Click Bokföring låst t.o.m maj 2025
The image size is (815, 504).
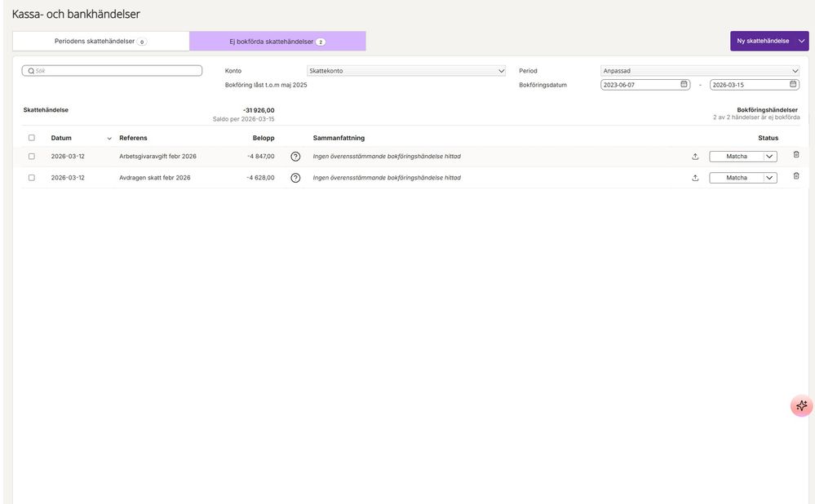[x=266, y=85]
